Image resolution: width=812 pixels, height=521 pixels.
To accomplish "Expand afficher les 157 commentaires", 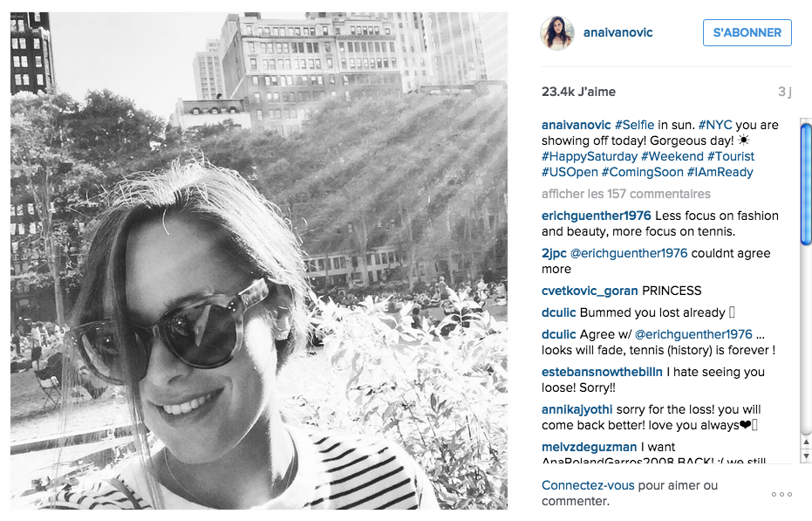I will 625,194.
